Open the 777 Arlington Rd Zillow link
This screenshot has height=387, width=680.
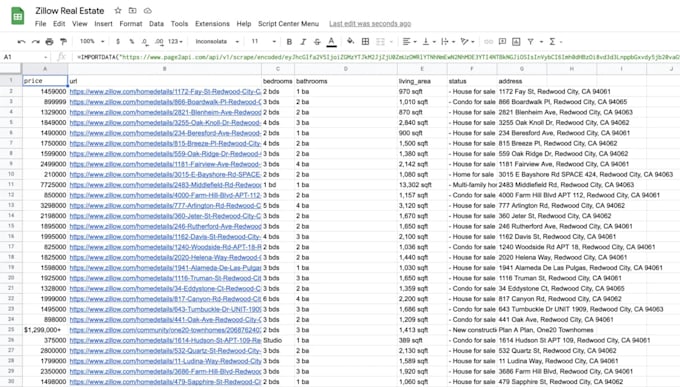click(x=165, y=206)
